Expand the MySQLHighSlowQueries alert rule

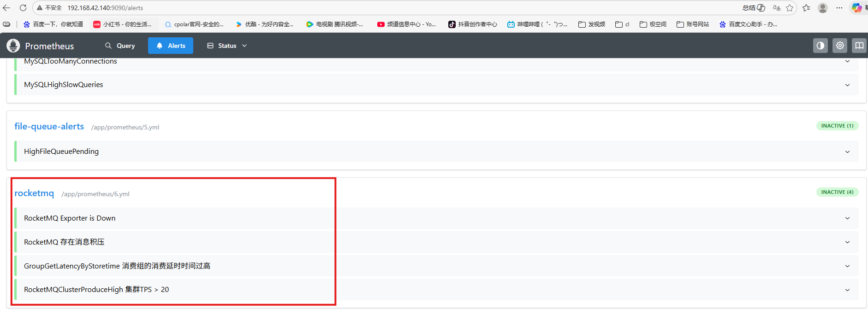pyautogui.click(x=847, y=85)
